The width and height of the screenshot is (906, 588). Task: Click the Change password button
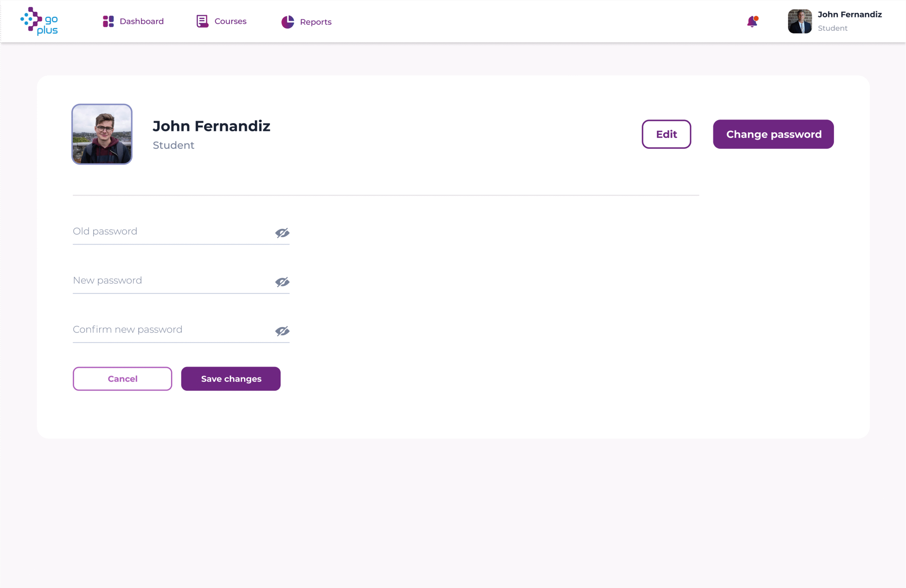click(x=773, y=134)
